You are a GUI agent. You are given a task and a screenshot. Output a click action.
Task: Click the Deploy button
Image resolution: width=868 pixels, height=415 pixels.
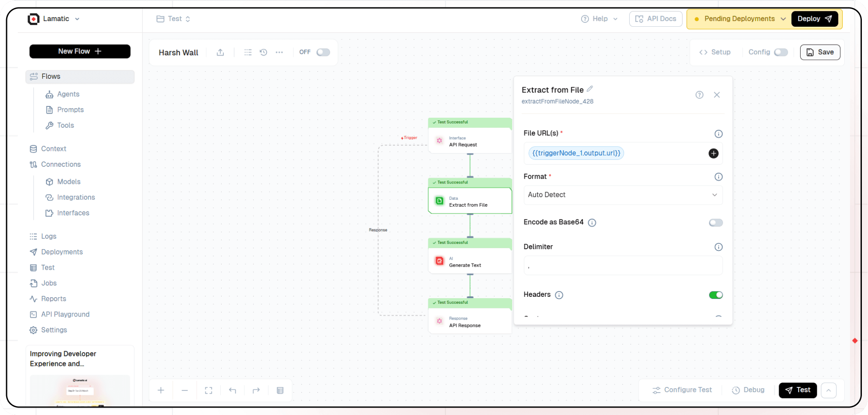click(x=814, y=19)
